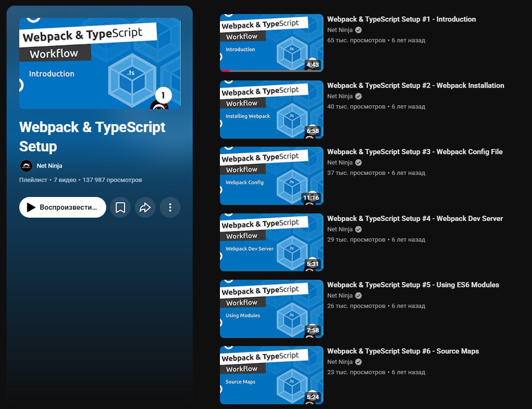Click verified badge next to Net Ninja on video #4
The width and height of the screenshot is (532, 409).
(x=358, y=229)
